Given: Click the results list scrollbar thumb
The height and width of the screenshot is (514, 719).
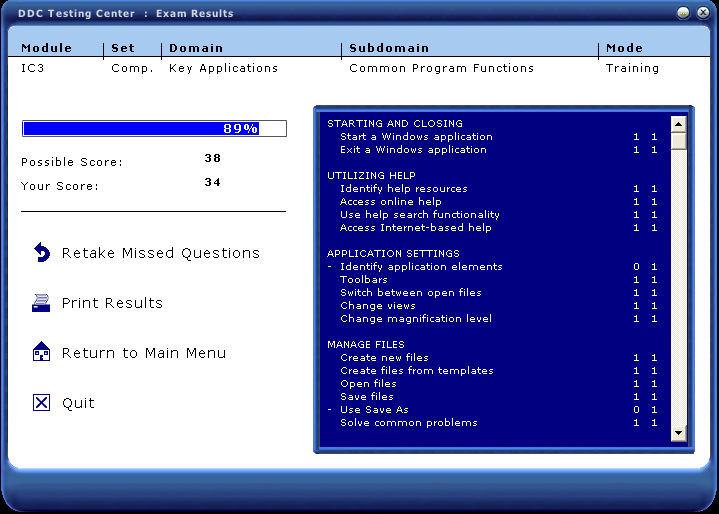Looking at the screenshot, I should tap(678, 141).
